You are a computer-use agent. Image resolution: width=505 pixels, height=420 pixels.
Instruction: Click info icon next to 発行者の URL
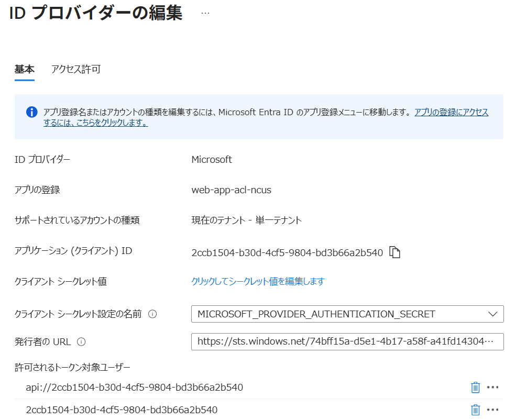coord(81,342)
